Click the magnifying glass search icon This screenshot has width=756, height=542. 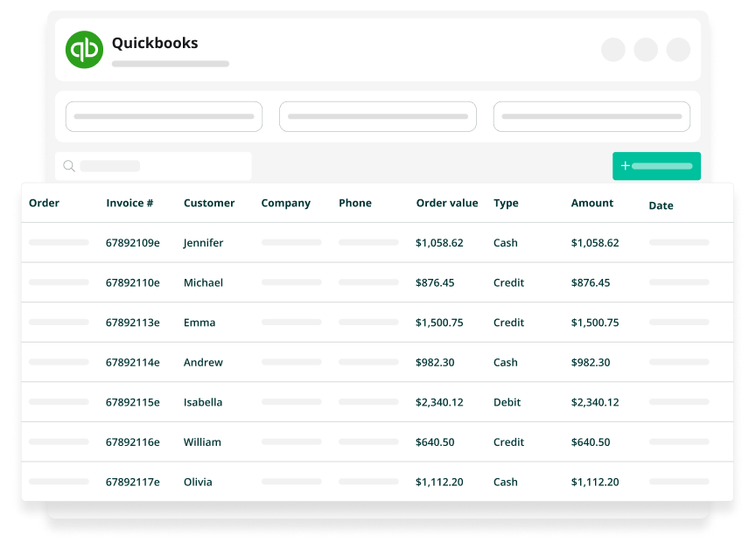[x=69, y=166]
